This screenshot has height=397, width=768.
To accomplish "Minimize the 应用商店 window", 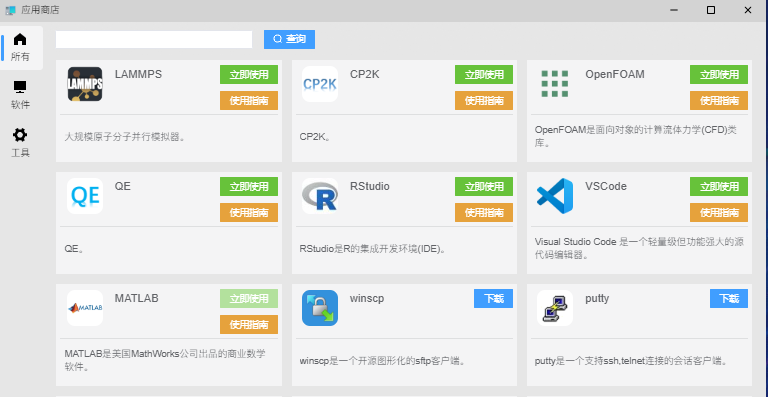I will click(674, 10).
